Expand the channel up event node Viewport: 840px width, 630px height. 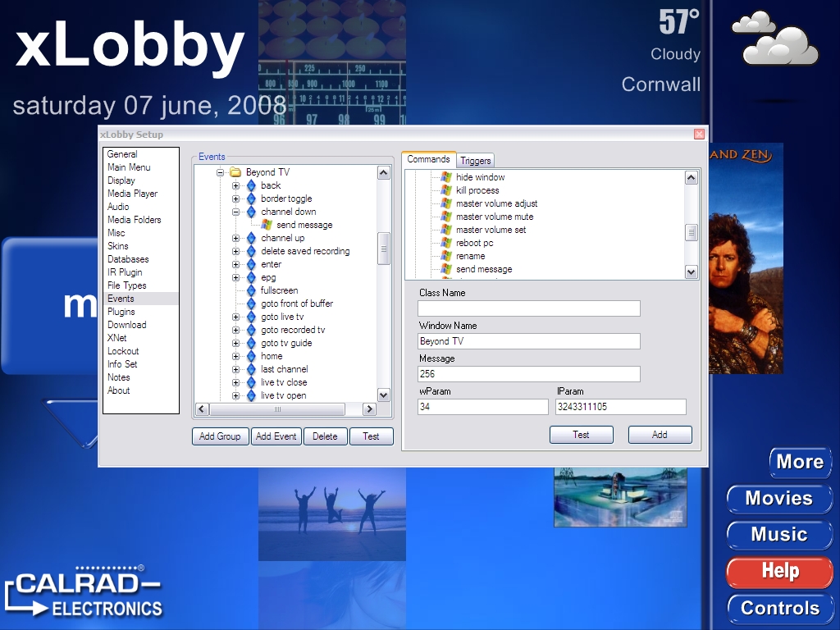(235, 238)
